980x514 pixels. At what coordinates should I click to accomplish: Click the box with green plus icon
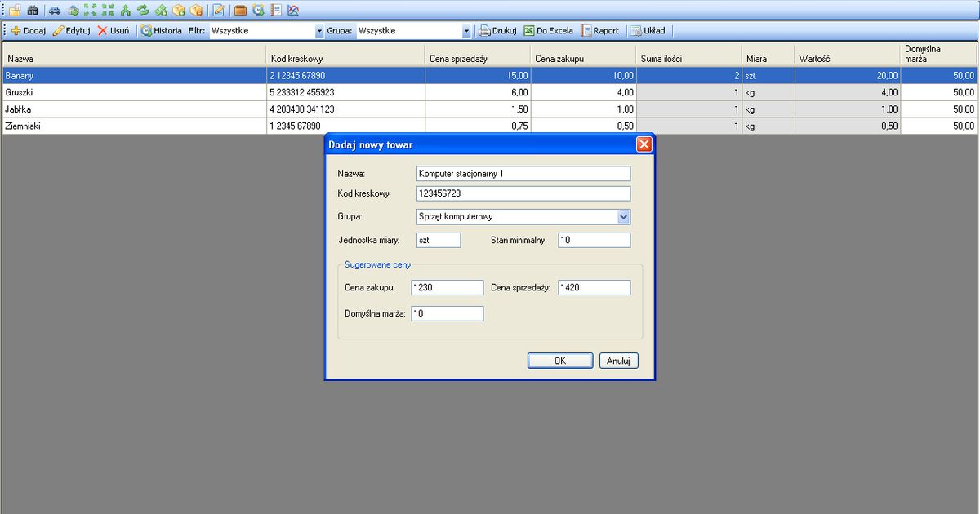coord(179,11)
